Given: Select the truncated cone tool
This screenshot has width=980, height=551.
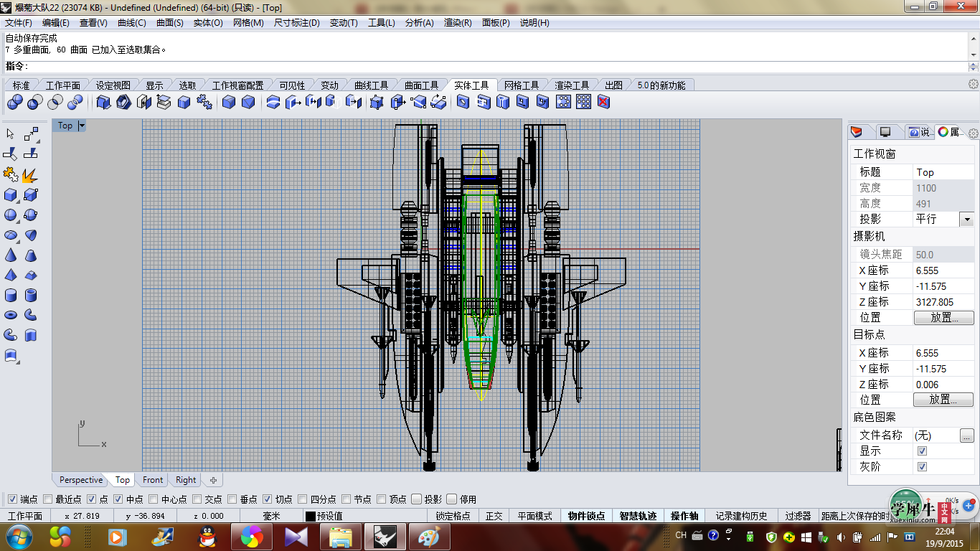Looking at the screenshot, I should [31, 255].
